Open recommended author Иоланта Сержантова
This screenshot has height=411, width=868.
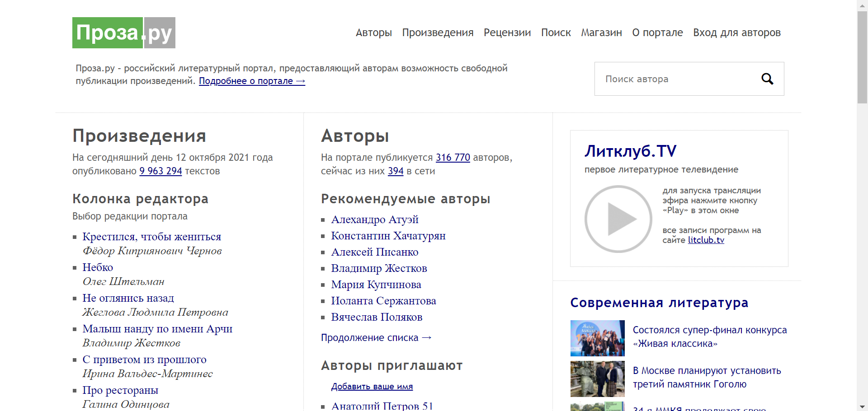(383, 301)
